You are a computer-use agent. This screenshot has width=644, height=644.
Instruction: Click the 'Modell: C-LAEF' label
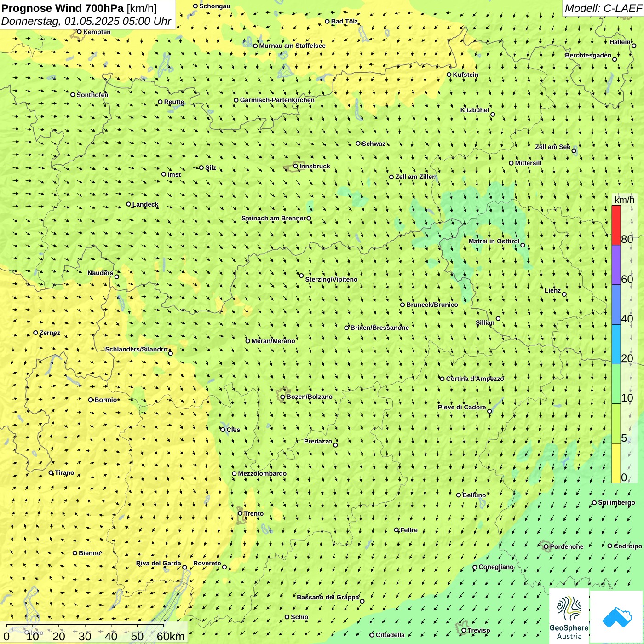pyautogui.click(x=603, y=8)
